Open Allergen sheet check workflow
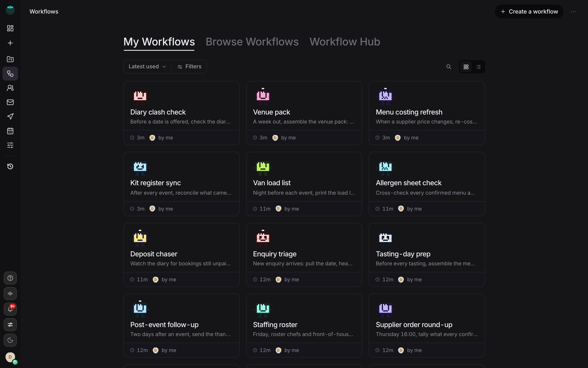 tap(427, 184)
